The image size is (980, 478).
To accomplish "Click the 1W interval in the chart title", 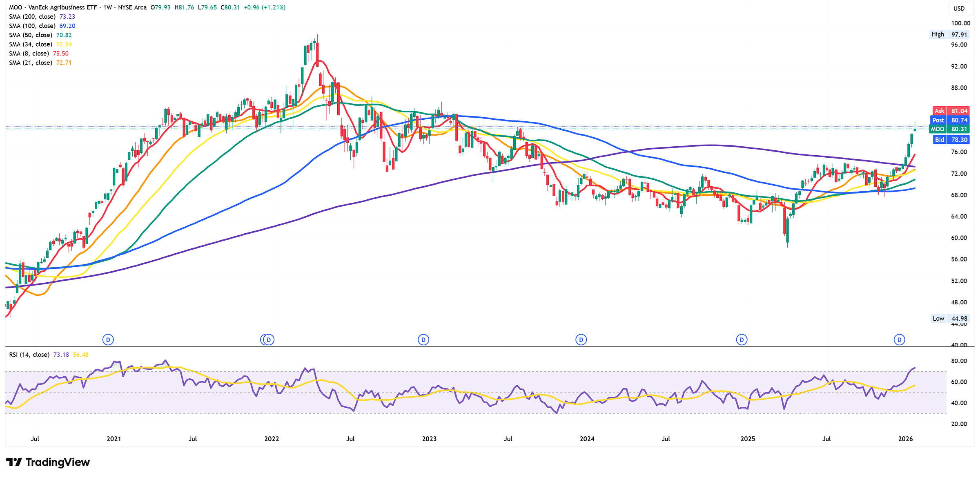I will (107, 7).
